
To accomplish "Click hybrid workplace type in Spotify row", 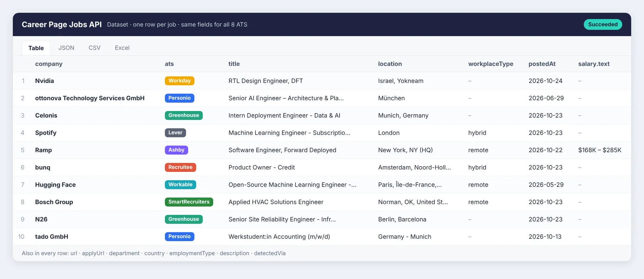I will click(x=477, y=133).
